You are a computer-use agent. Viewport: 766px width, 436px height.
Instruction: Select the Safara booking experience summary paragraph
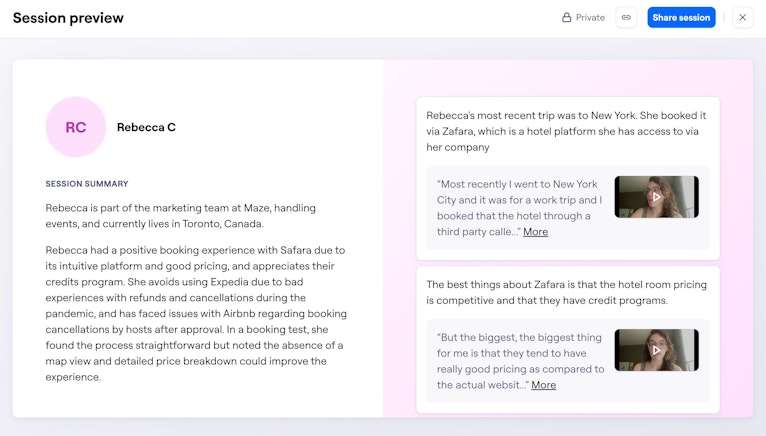point(195,313)
